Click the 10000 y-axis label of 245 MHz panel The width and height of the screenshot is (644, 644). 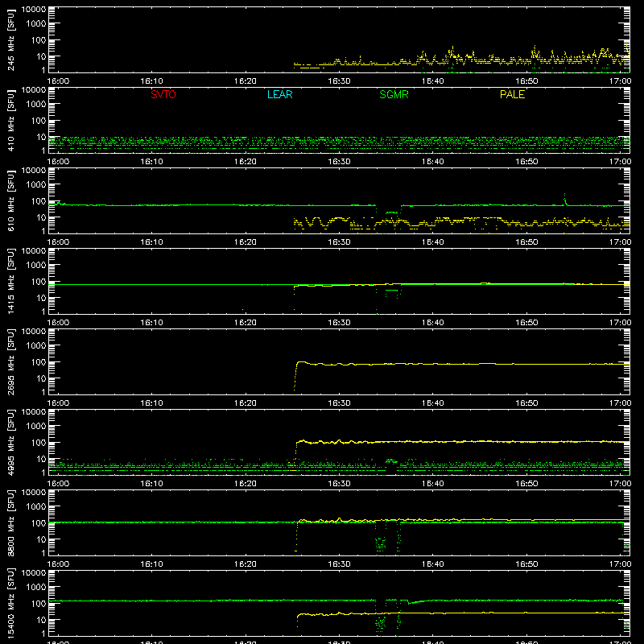(34, 10)
